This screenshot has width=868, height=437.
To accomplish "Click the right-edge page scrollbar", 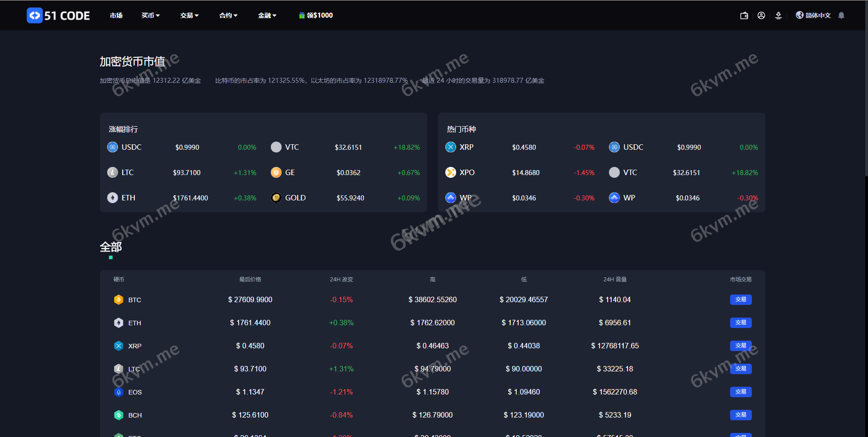I will [x=865, y=90].
